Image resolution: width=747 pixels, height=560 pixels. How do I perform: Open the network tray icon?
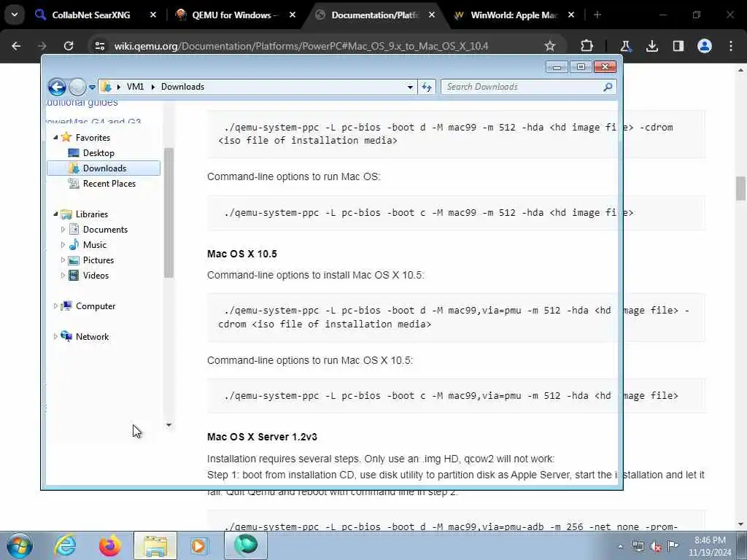pos(638,546)
